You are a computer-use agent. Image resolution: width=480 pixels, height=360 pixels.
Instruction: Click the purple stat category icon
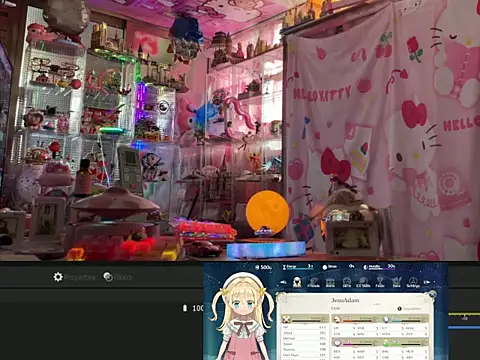click(x=337, y=343)
